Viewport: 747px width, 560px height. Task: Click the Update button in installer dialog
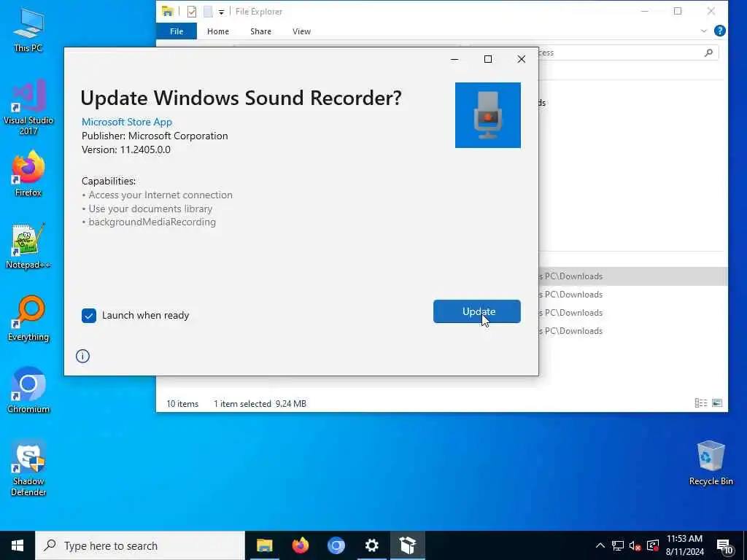[x=476, y=311]
